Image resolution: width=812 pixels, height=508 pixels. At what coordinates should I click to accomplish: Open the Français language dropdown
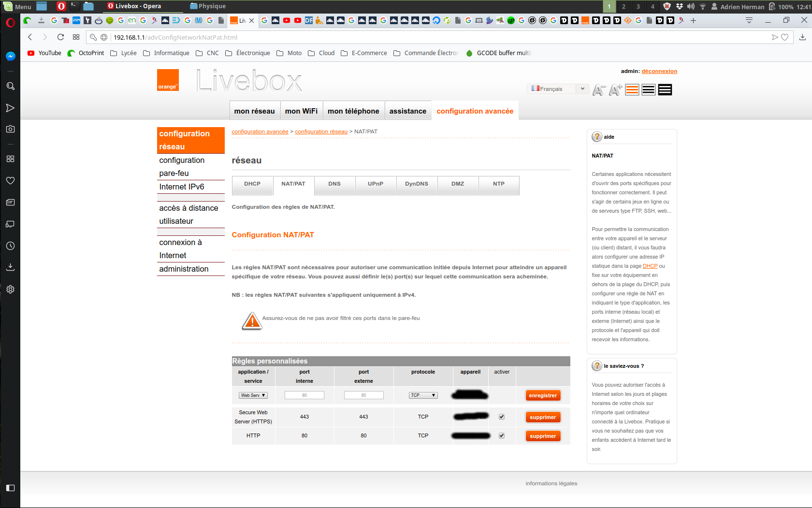pyautogui.click(x=559, y=89)
